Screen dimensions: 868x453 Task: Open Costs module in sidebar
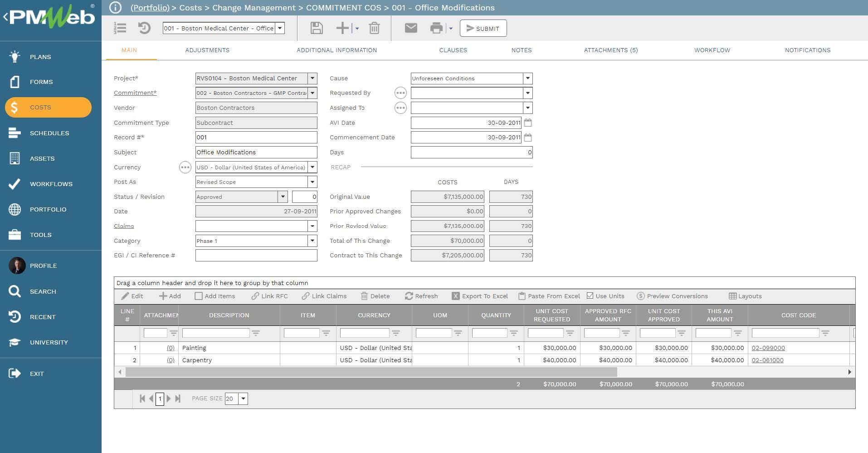(x=48, y=107)
